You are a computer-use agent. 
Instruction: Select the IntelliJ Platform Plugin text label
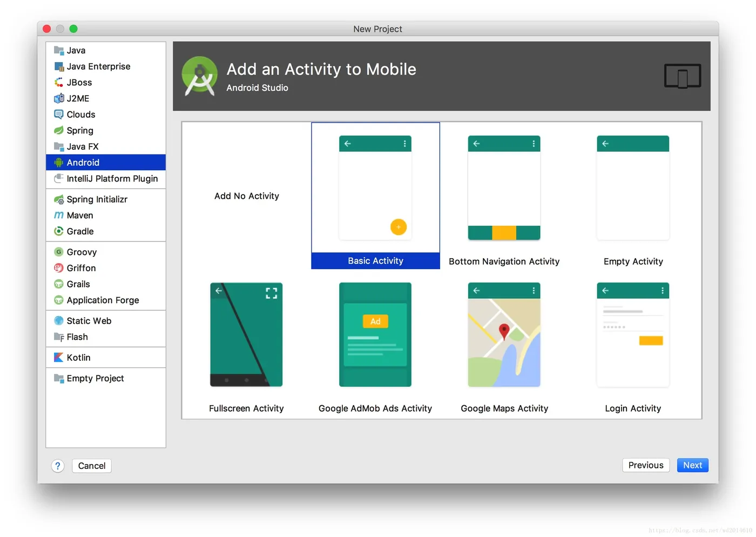tap(112, 178)
